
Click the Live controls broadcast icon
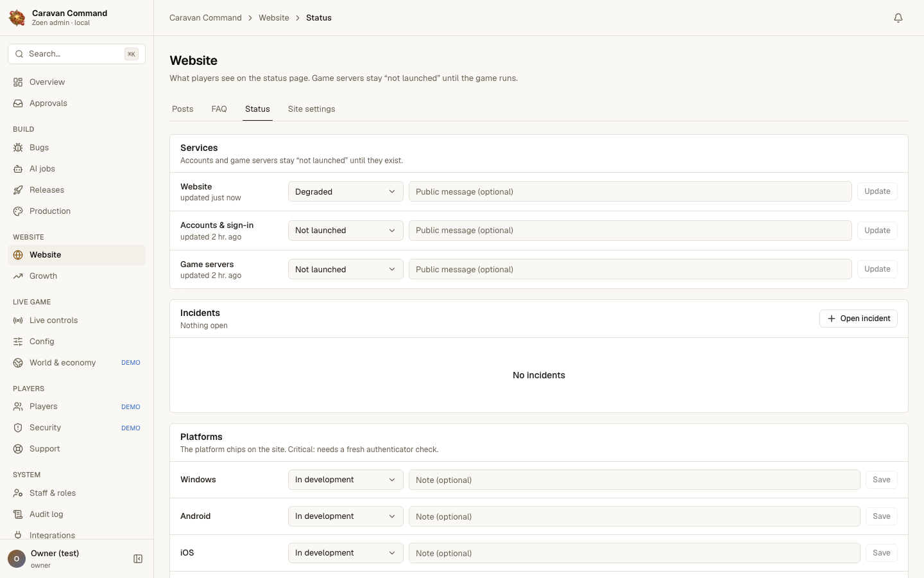pos(18,320)
